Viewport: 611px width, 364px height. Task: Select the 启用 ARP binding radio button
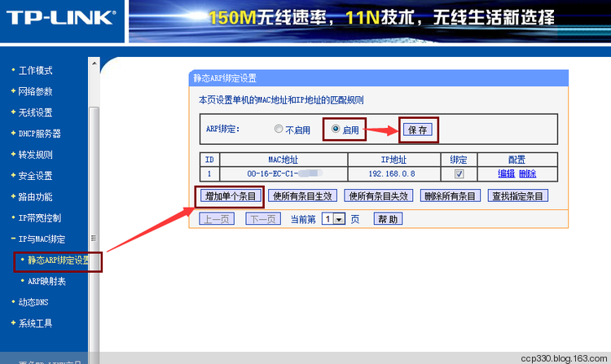click(x=335, y=129)
